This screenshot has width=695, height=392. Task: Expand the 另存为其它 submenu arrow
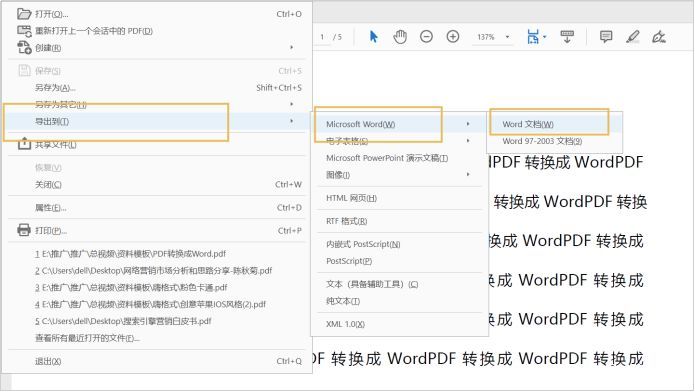292,104
